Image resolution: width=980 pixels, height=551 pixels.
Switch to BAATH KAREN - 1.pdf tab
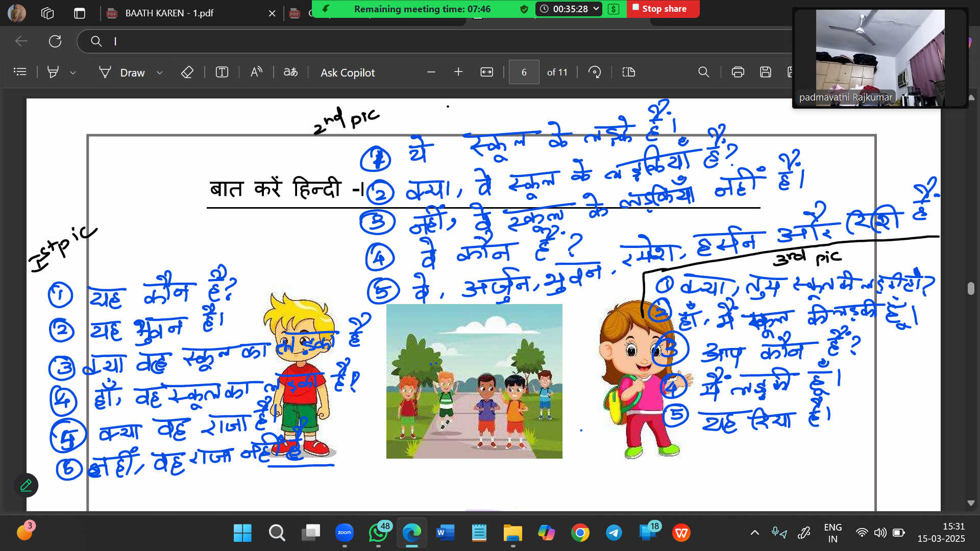click(169, 13)
